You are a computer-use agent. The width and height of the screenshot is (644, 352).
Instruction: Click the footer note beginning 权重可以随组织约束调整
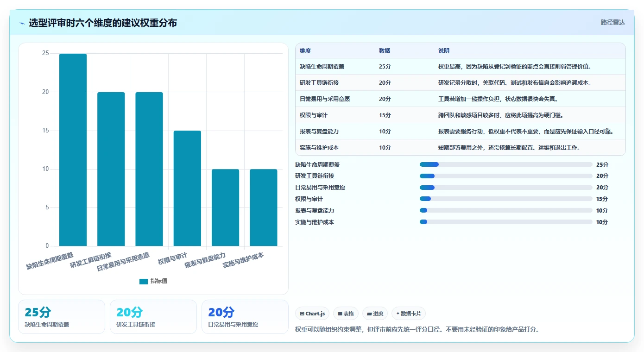click(x=417, y=330)
